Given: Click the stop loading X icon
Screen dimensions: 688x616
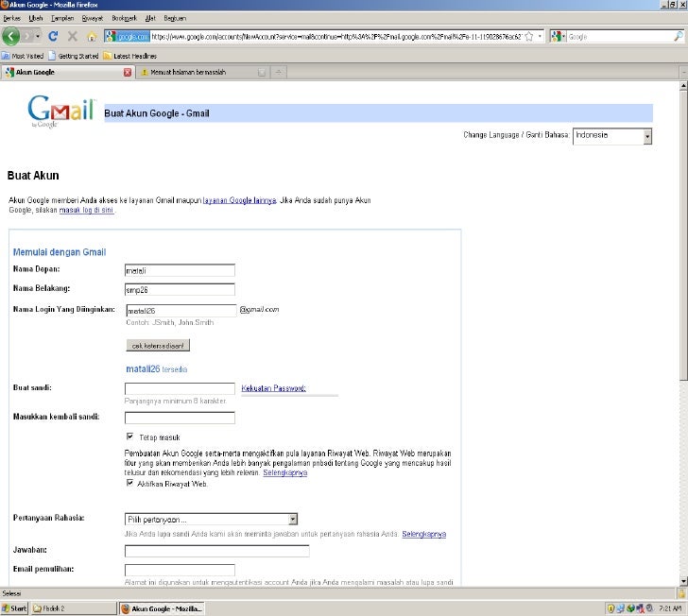Looking at the screenshot, I should [x=73, y=36].
